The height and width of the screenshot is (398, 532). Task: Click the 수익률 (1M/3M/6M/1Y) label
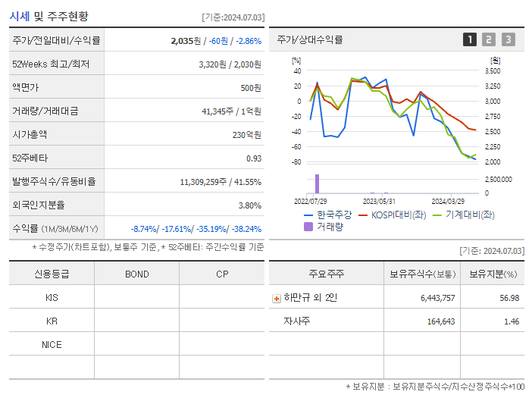click(55, 229)
